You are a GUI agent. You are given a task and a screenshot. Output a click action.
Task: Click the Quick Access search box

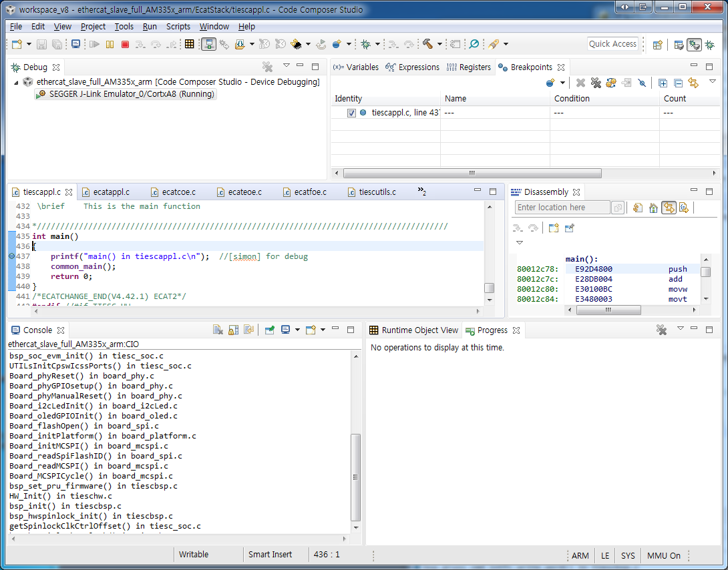(612, 44)
